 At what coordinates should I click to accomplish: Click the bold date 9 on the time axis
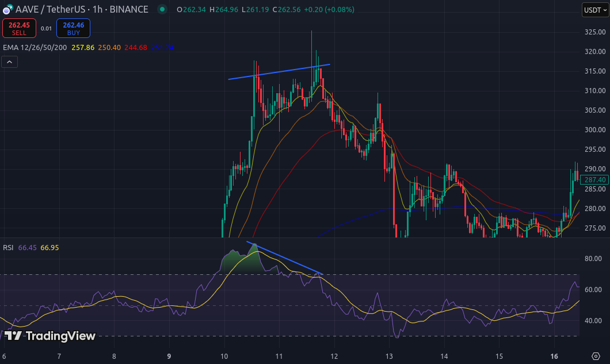pos(169,356)
